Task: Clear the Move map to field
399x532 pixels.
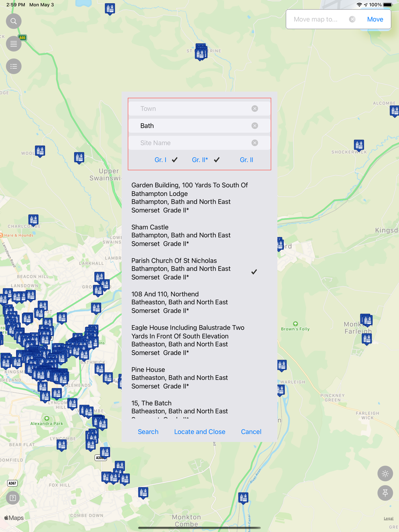Action: pos(352,19)
